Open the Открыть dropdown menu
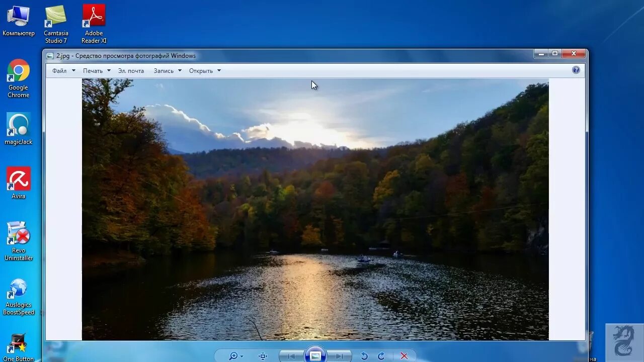This screenshot has width=644, height=362. 205,71
